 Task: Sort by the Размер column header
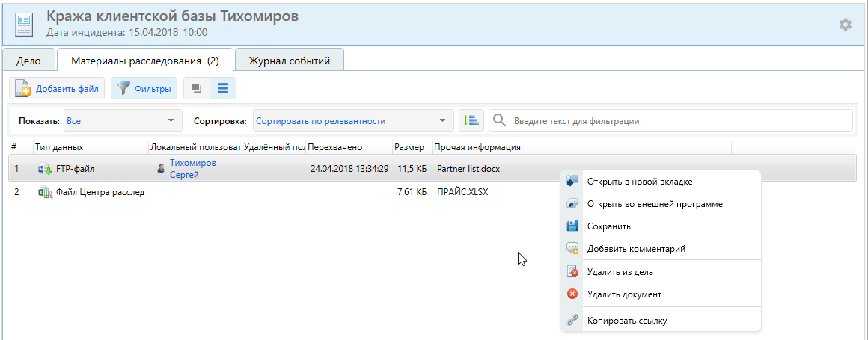point(412,147)
